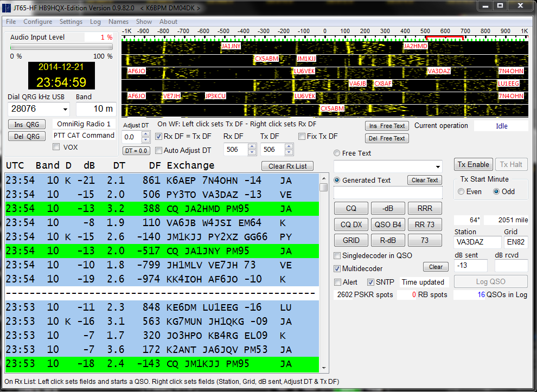Select Odd Tx Start Minute
The image size is (537, 392).
[496, 191]
